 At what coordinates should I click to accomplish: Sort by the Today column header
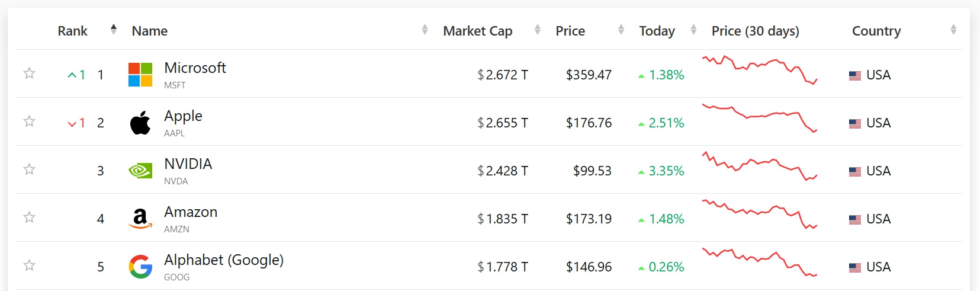point(657,31)
